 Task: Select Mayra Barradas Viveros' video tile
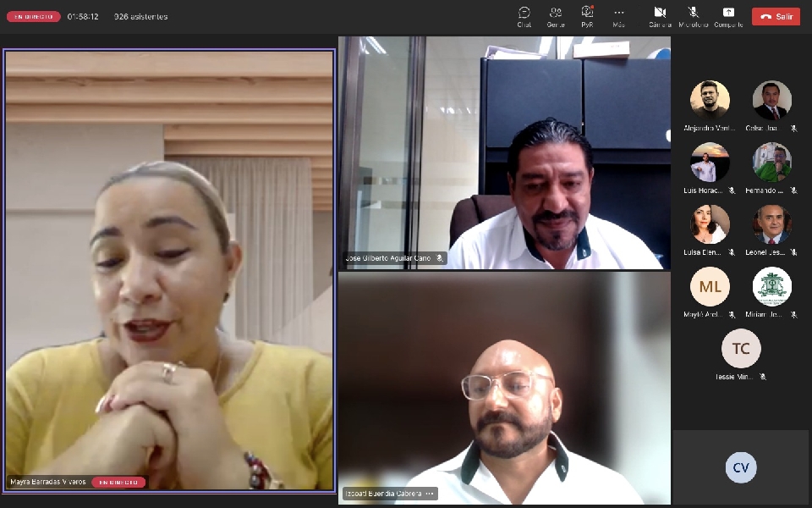point(169,271)
